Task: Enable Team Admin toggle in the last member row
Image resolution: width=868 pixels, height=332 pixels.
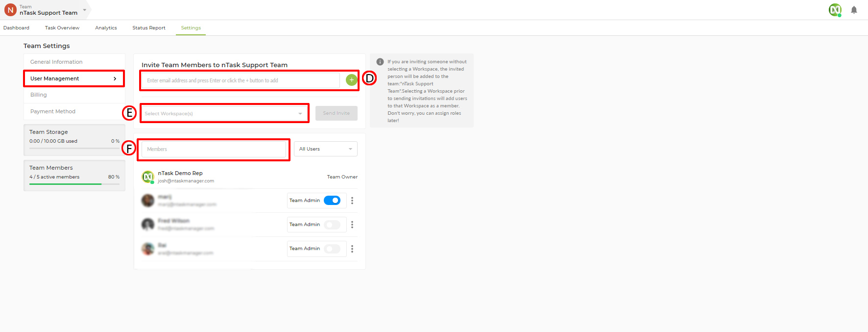Action: [332, 249]
